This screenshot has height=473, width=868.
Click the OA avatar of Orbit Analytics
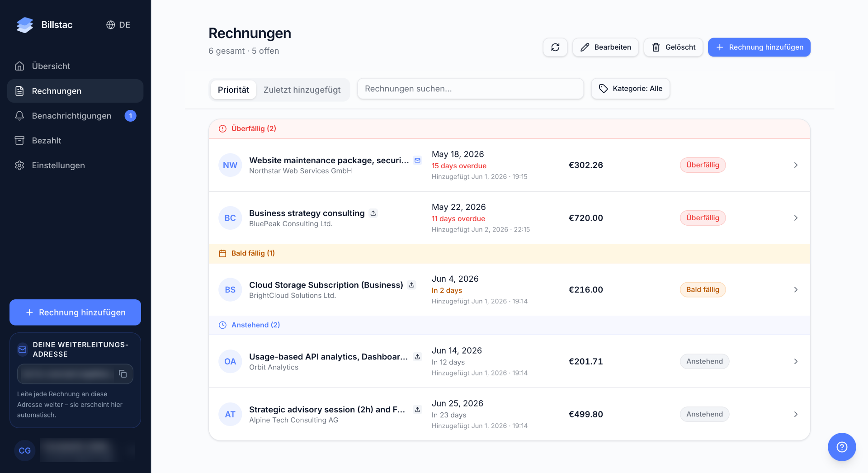pyautogui.click(x=230, y=361)
